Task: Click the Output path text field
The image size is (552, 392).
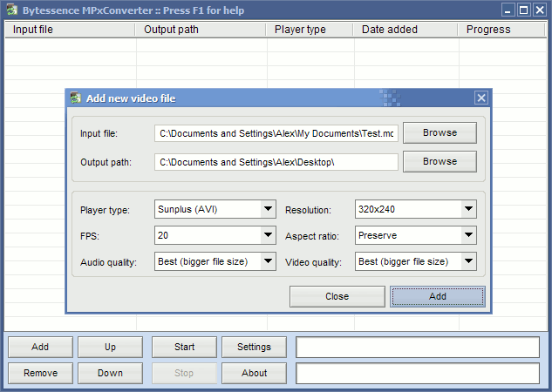Action: [x=276, y=162]
